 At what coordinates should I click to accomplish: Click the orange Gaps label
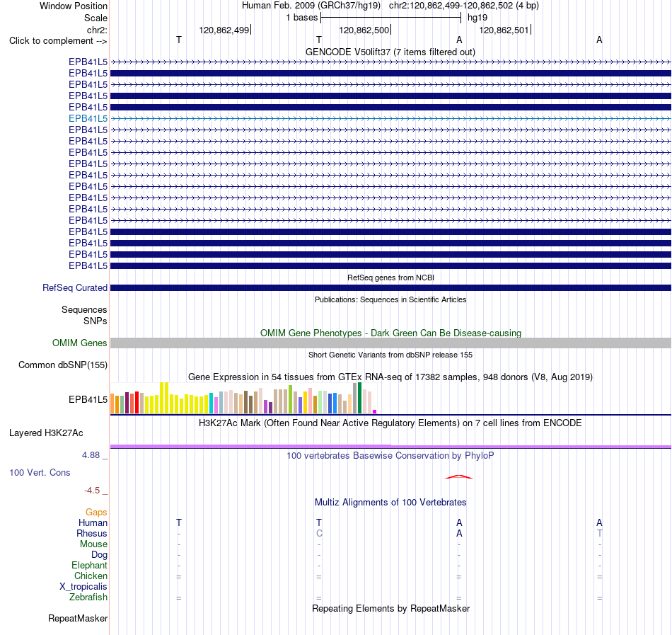pos(96,512)
